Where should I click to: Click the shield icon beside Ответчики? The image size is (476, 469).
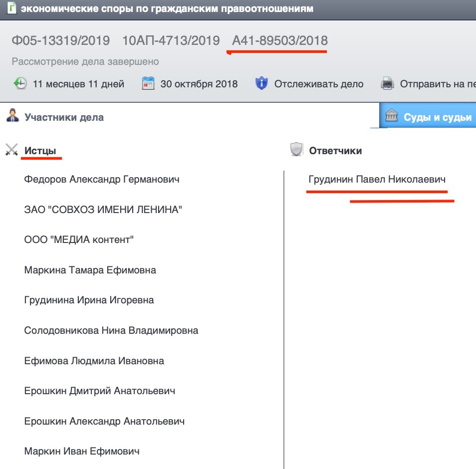(x=296, y=150)
